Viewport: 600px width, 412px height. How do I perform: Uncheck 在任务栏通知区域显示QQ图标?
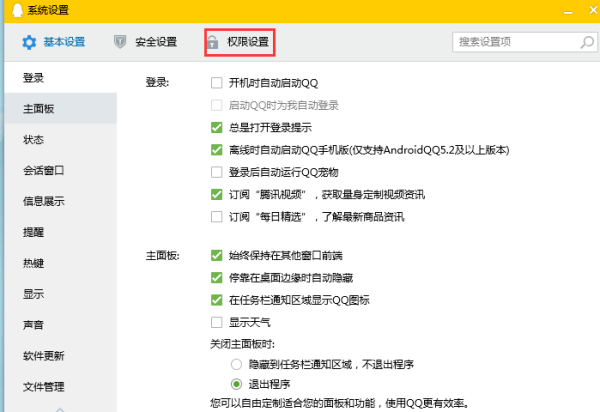point(217,300)
